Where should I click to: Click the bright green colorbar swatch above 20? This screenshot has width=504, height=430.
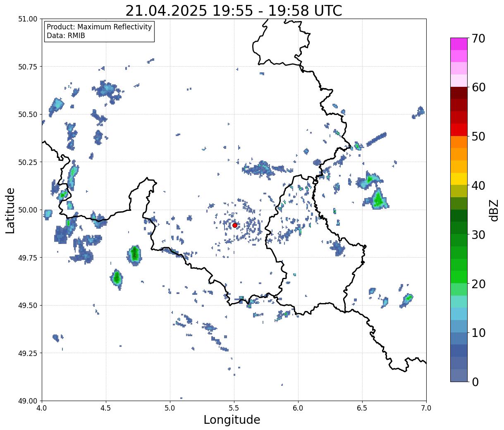point(459,277)
